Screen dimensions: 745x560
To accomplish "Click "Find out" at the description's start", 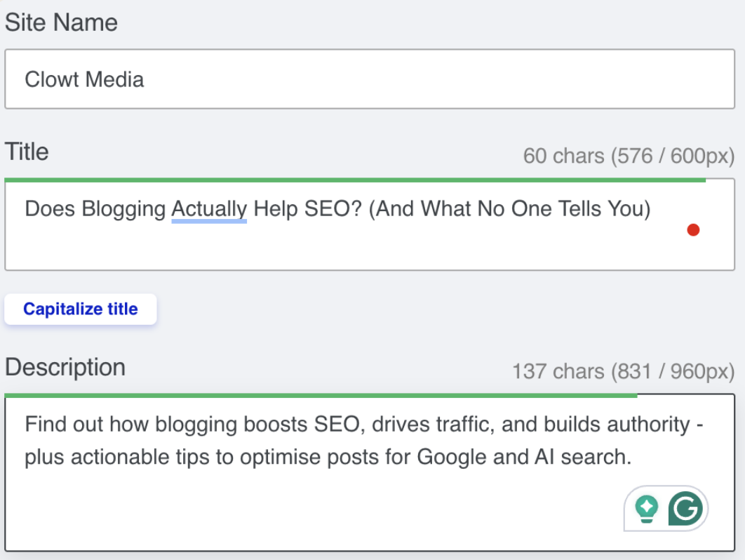I will pos(64,424).
